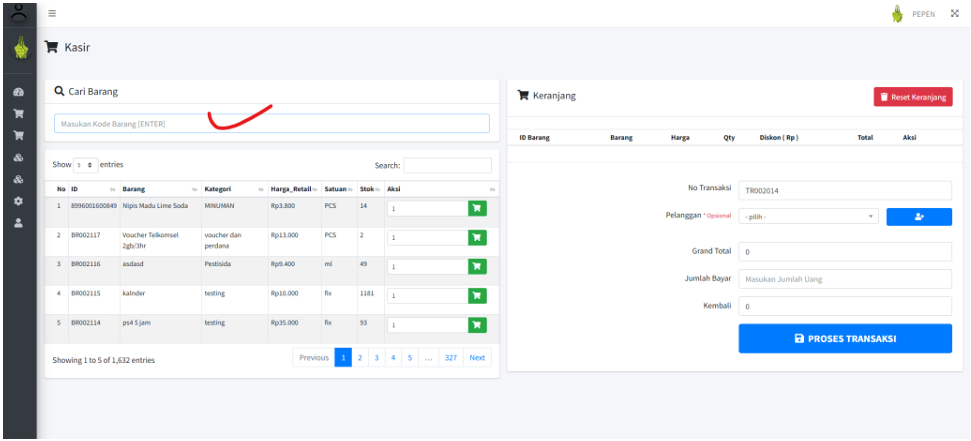Go to pagination page 2
Image resolution: width=971 pixels, height=441 pixels.
[360, 357]
